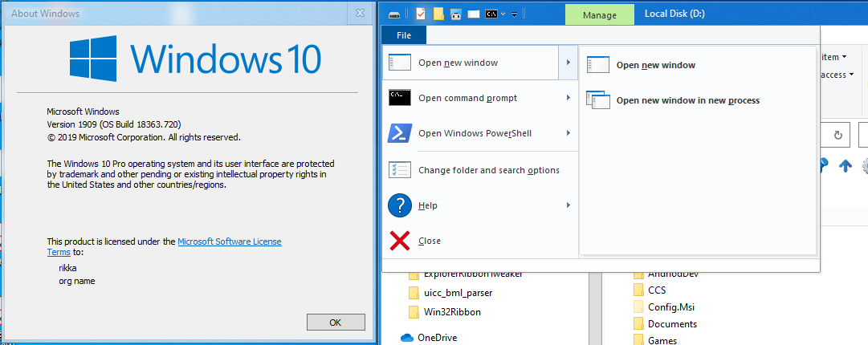
Task: Expand the arrow beside Open command prompt
Action: [568, 98]
